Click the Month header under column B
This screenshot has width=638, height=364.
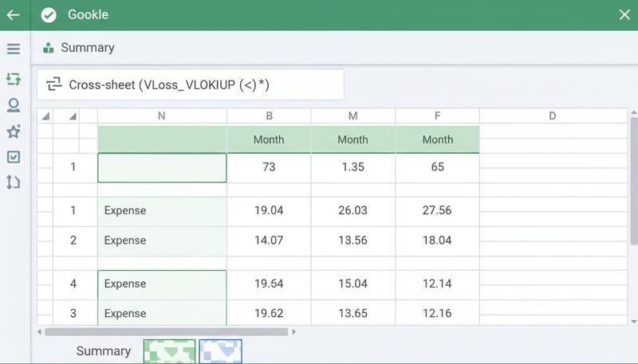tap(269, 139)
